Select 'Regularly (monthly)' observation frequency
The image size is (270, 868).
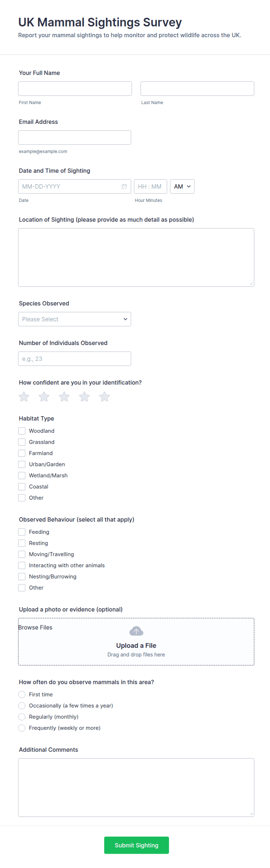click(22, 717)
